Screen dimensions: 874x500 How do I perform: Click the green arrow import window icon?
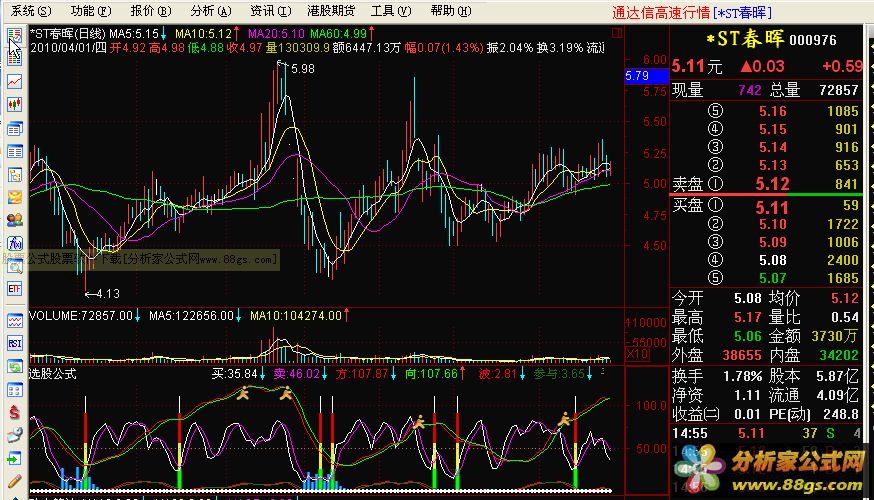point(14,459)
